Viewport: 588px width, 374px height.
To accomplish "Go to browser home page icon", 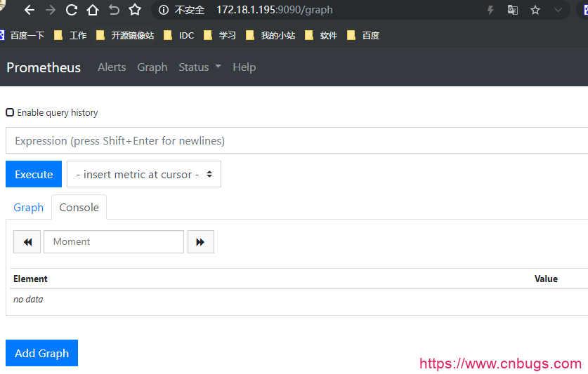I will coord(92,10).
